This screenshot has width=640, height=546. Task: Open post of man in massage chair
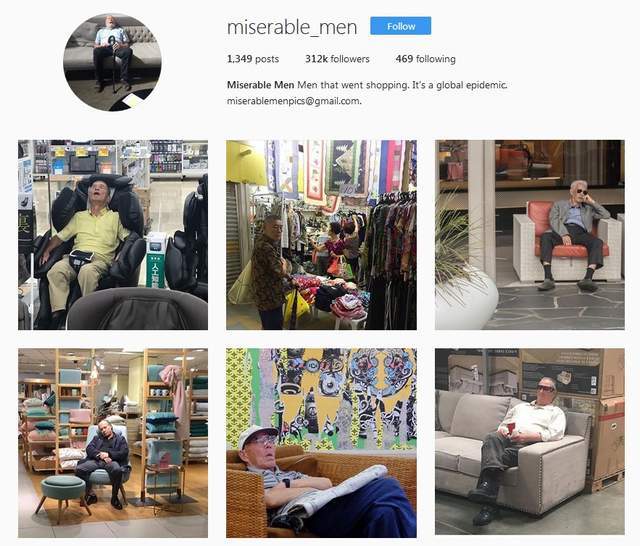point(113,235)
